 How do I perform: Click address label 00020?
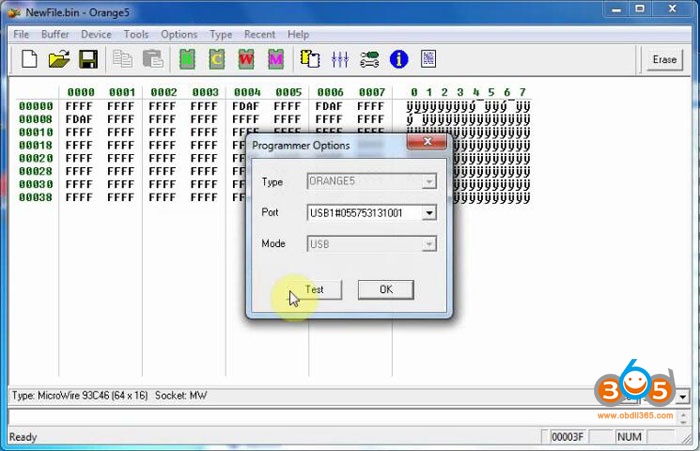coord(36,158)
